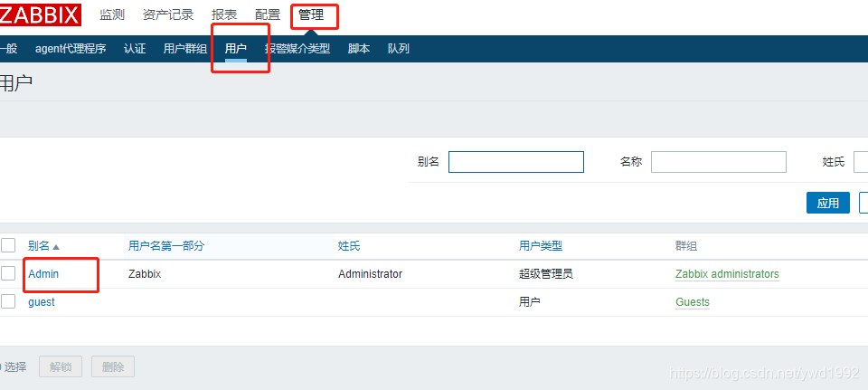Screen dimensions: 868x390
Task: Sort by 姓氏 column header
Action: tap(349, 246)
